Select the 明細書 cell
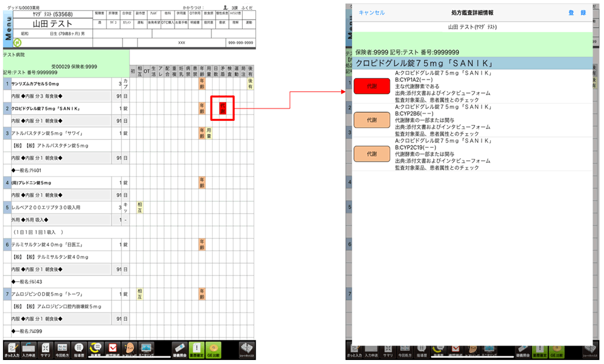The image size is (604, 364). pyautogui.click(x=195, y=23)
